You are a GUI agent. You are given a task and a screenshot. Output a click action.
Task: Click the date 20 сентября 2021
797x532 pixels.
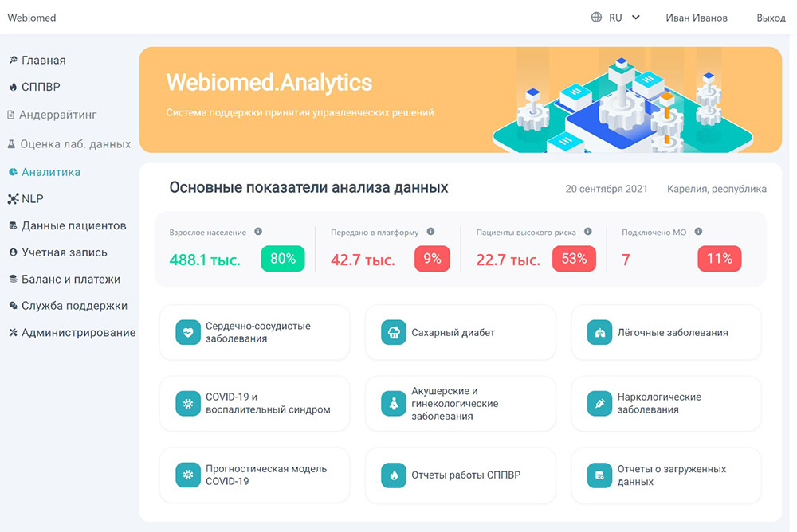click(x=607, y=189)
